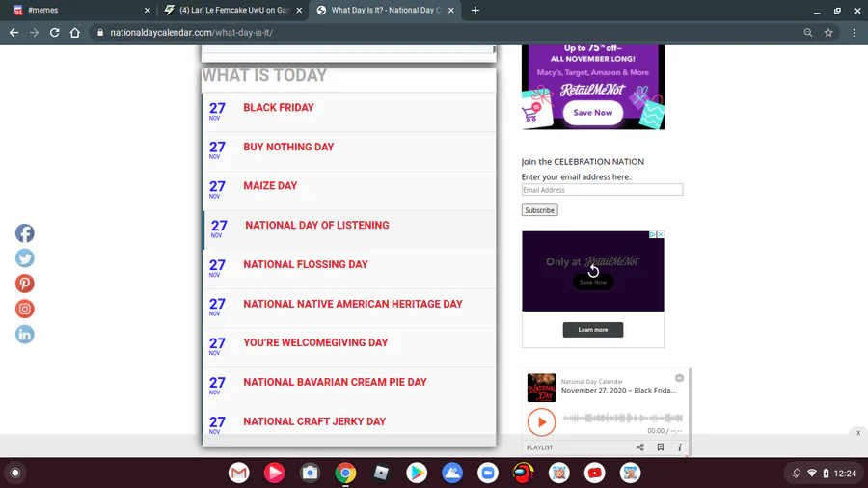Dismiss the bottom banner with x
Screen dimensions: 868x488
(858, 433)
